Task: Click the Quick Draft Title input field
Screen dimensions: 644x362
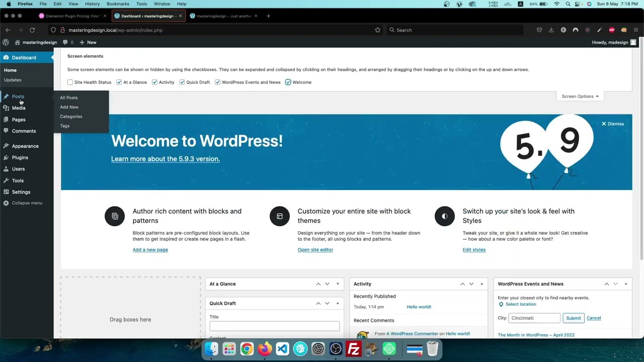Action: [x=275, y=326]
